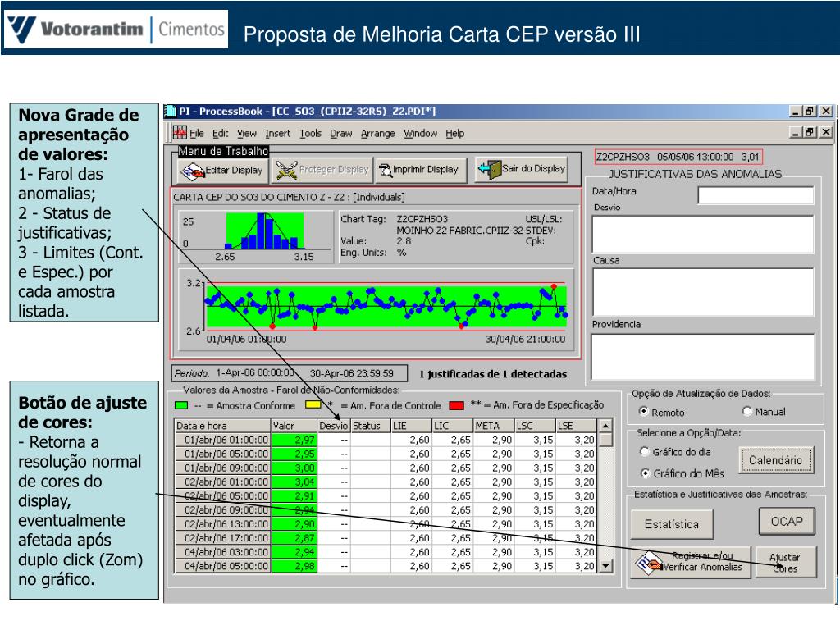
Task: Select the Manual update option
Action: tap(747, 411)
